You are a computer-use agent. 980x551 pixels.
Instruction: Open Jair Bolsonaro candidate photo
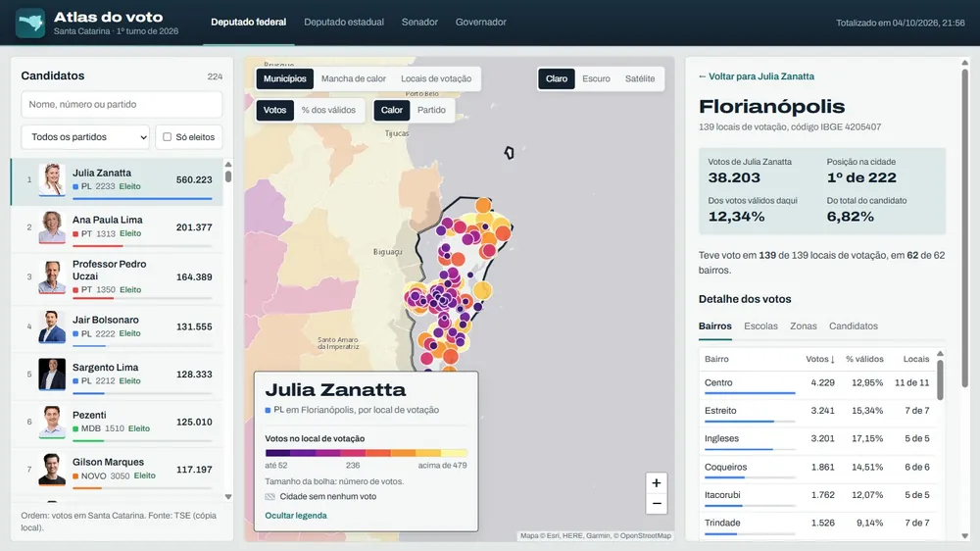pos(52,327)
